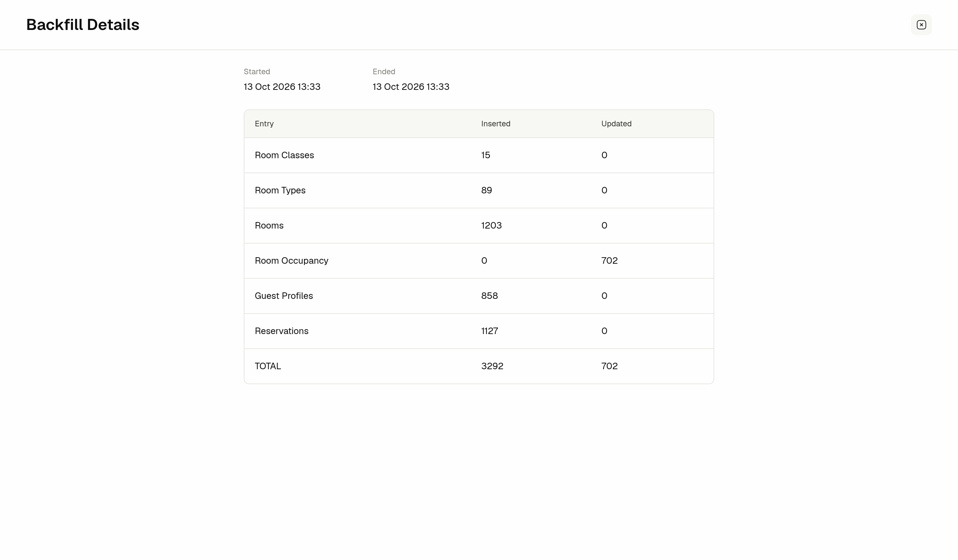Click the Updated column header
This screenshot has width=958, height=560.
pos(616,123)
